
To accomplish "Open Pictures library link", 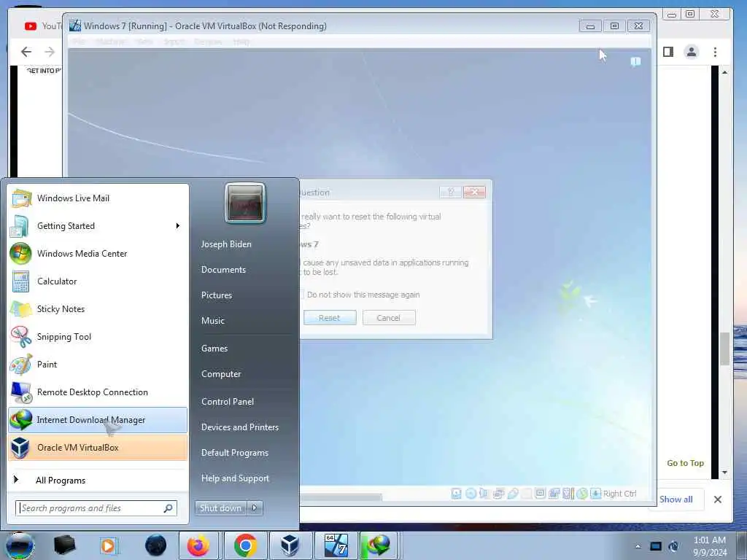I will click(217, 295).
